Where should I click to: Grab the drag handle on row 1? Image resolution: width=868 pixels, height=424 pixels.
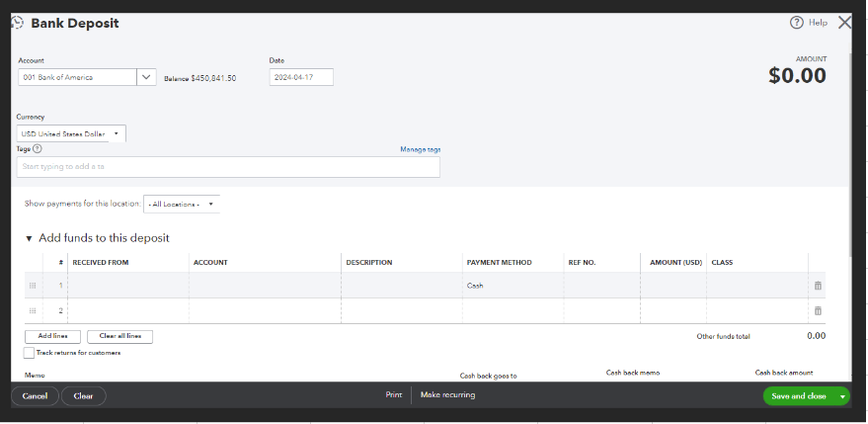click(33, 286)
